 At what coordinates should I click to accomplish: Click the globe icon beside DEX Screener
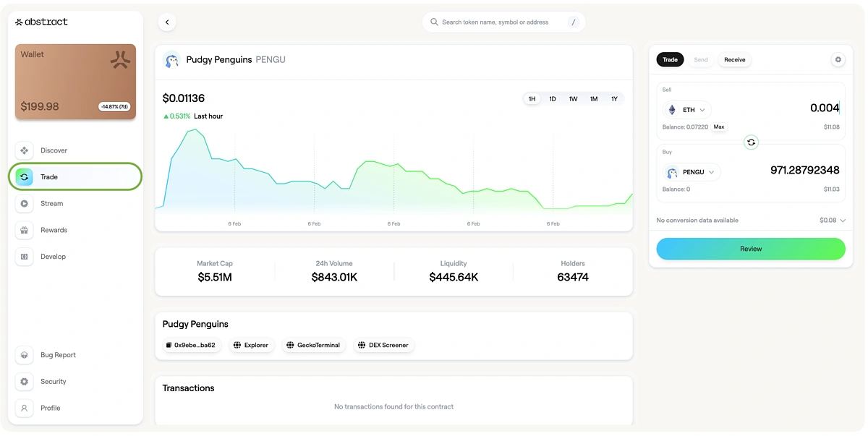(x=361, y=346)
